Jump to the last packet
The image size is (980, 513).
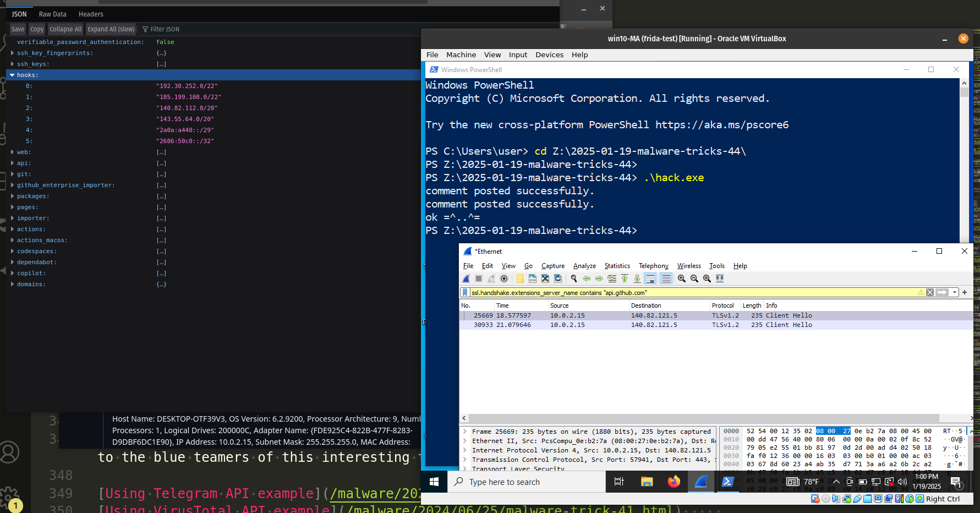[637, 279]
